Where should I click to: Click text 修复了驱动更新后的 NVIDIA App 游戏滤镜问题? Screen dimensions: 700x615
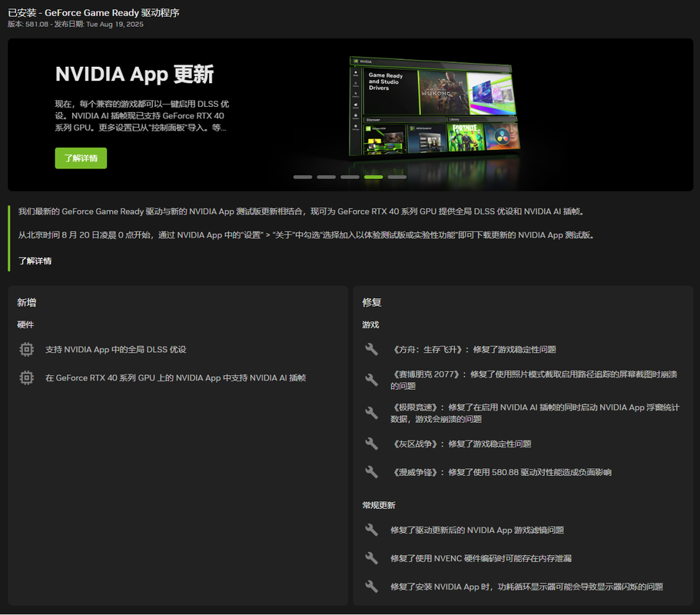pyautogui.click(x=477, y=530)
